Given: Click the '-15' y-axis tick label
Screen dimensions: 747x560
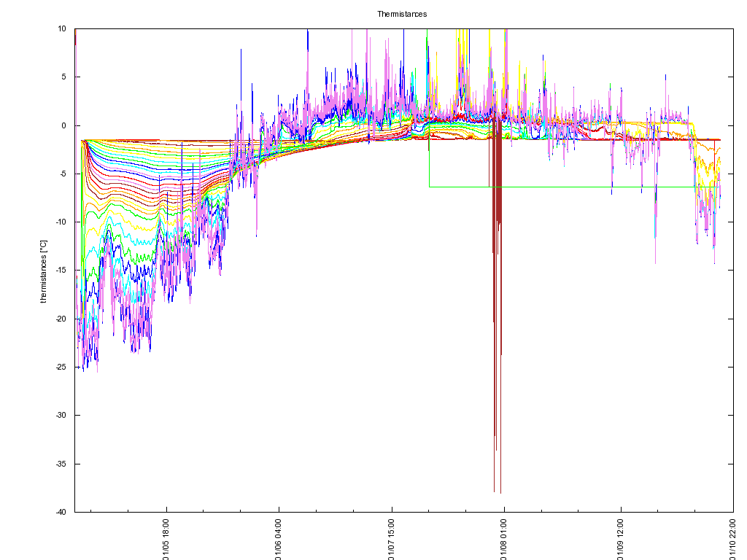Looking at the screenshot, I should tap(61, 271).
